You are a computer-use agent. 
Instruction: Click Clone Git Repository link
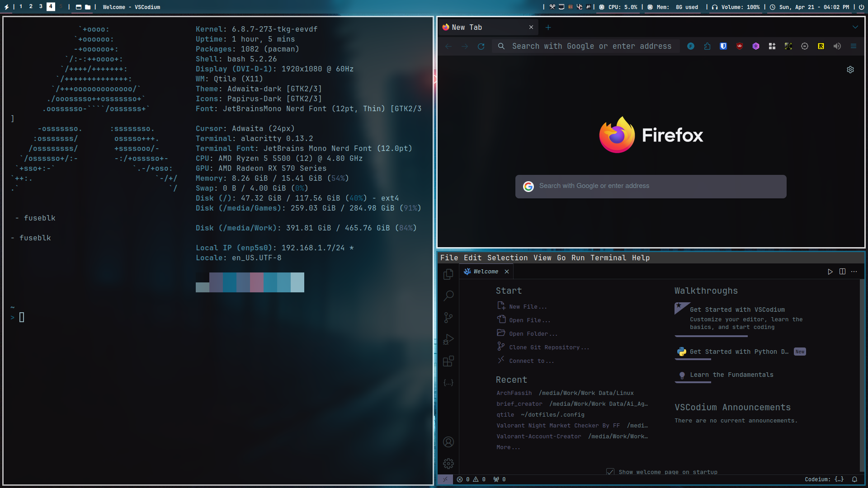pos(549,347)
